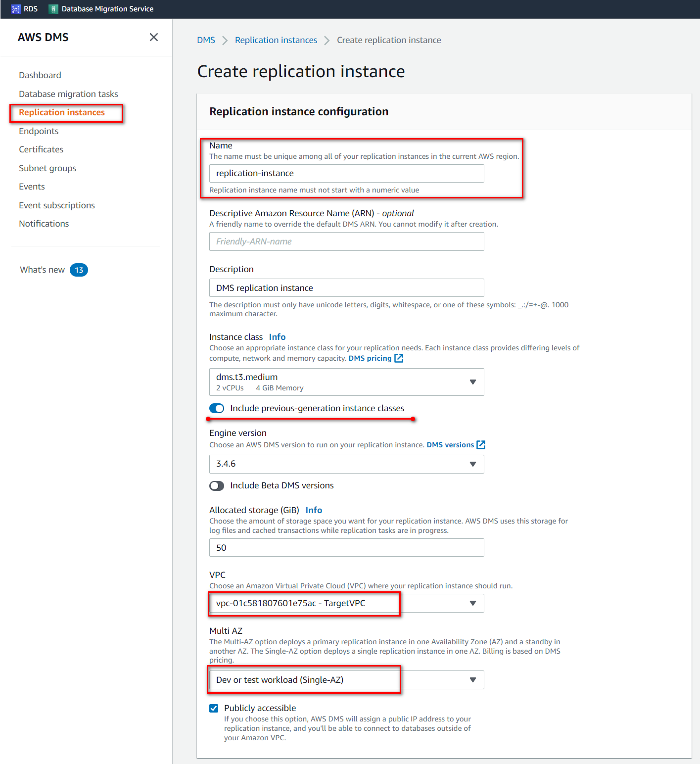Open the VPC selection dropdown

click(x=346, y=603)
